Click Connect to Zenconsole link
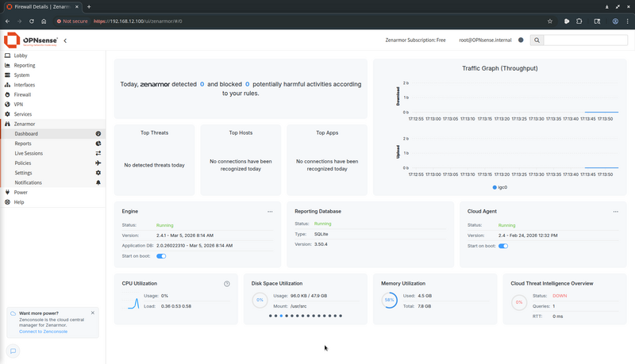Image resolution: width=635 pixels, height=364 pixels. 44,331
